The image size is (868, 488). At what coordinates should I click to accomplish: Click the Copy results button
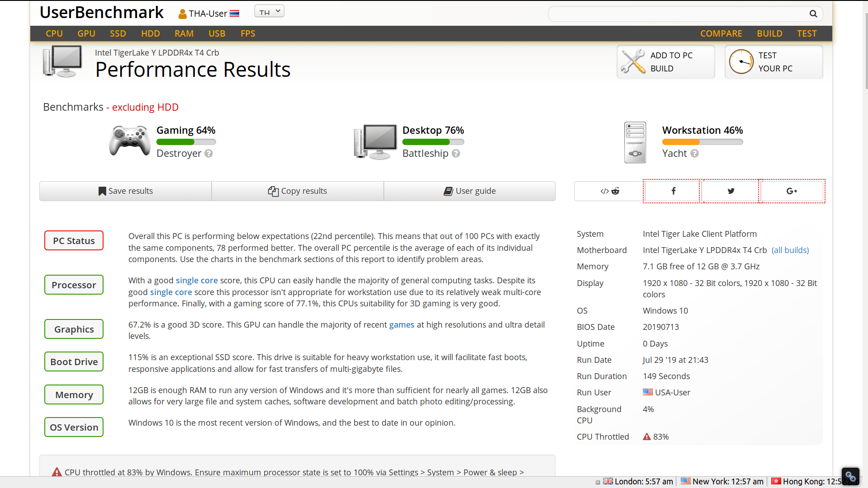(x=297, y=191)
